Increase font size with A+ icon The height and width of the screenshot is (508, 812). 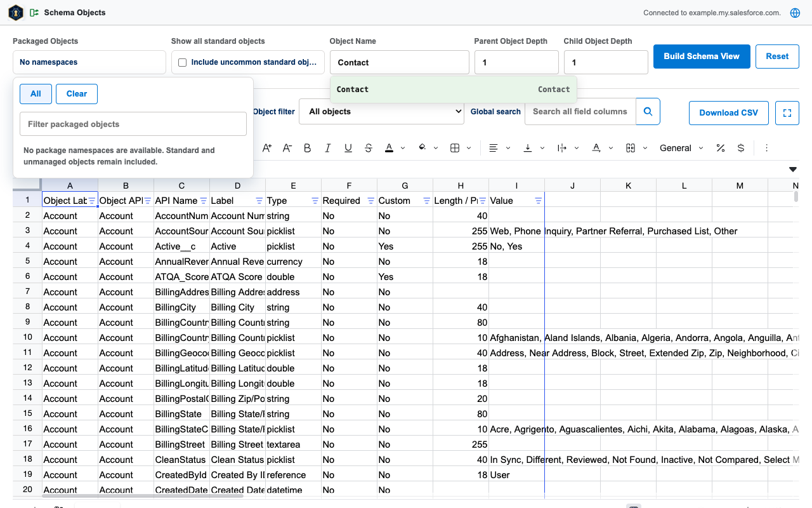[267, 148]
